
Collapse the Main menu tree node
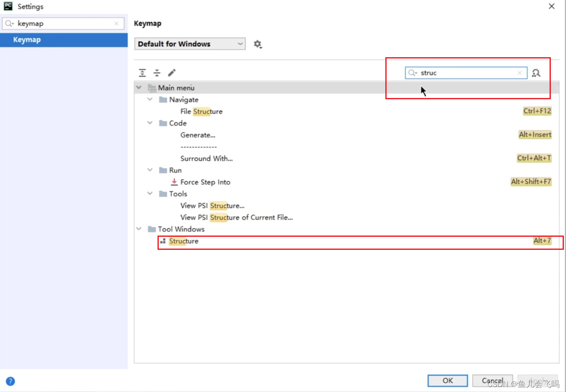[x=139, y=87]
